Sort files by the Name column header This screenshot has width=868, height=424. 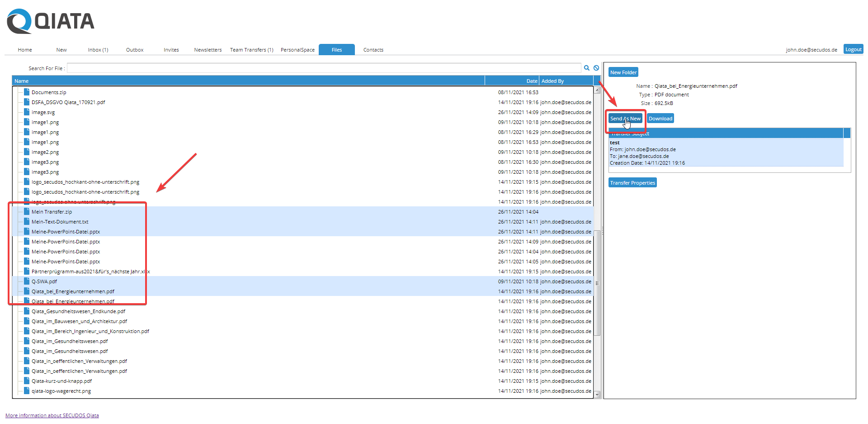pyautogui.click(x=22, y=81)
